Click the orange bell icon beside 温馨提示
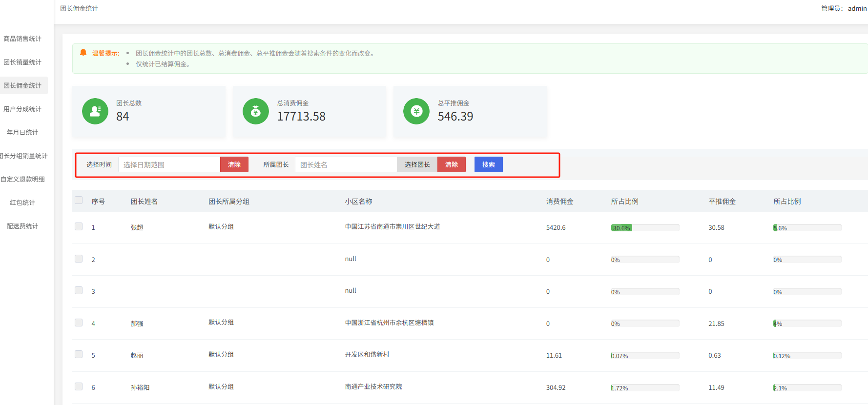Image resolution: width=868 pixels, height=405 pixels. (x=83, y=53)
